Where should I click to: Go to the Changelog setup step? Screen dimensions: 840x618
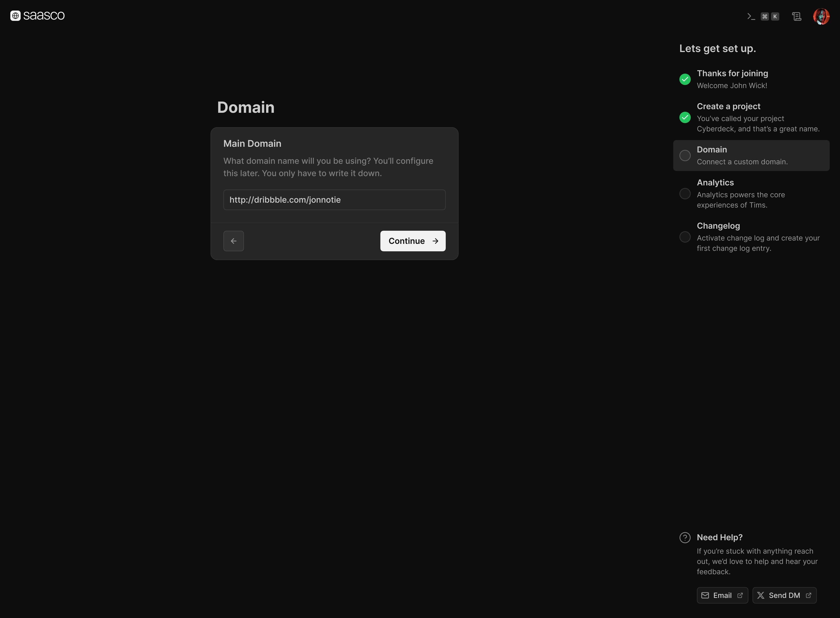click(x=751, y=237)
